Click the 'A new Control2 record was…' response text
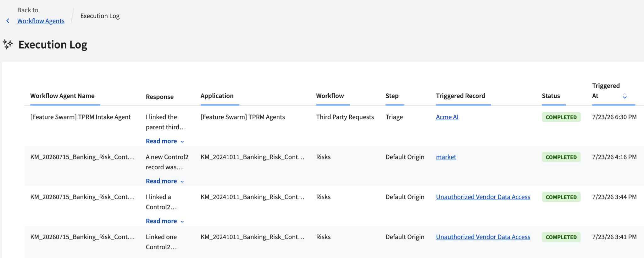The height and width of the screenshot is (258, 644). tap(167, 162)
